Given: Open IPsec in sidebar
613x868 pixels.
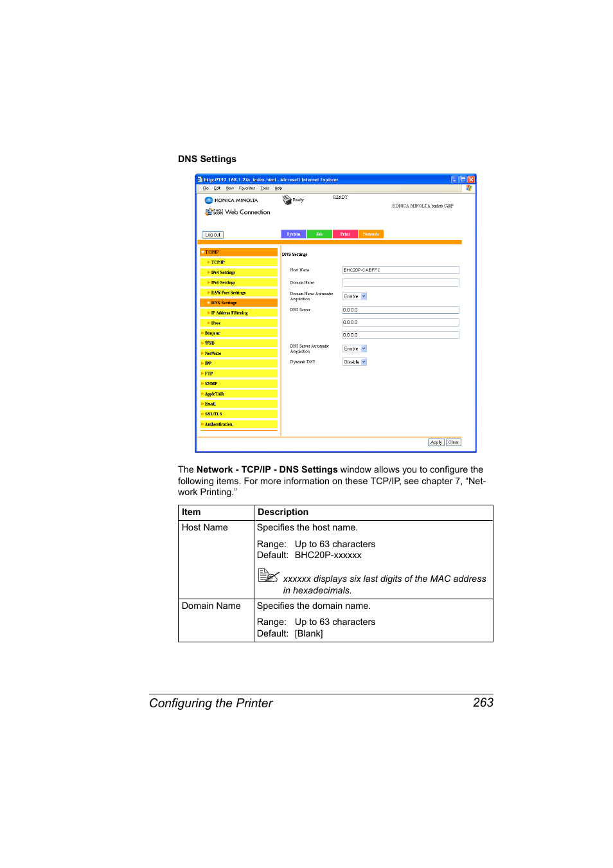Looking at the screenshot, I should [238, 323].
